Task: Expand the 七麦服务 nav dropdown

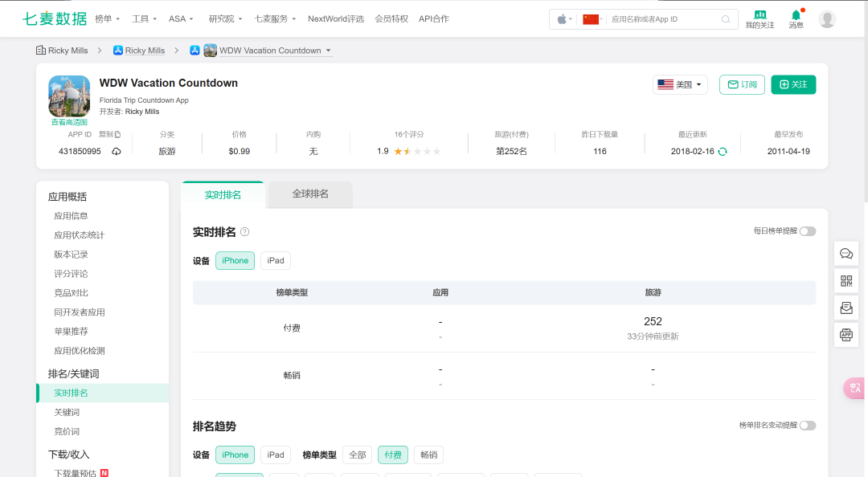Action: pos(275,18)
